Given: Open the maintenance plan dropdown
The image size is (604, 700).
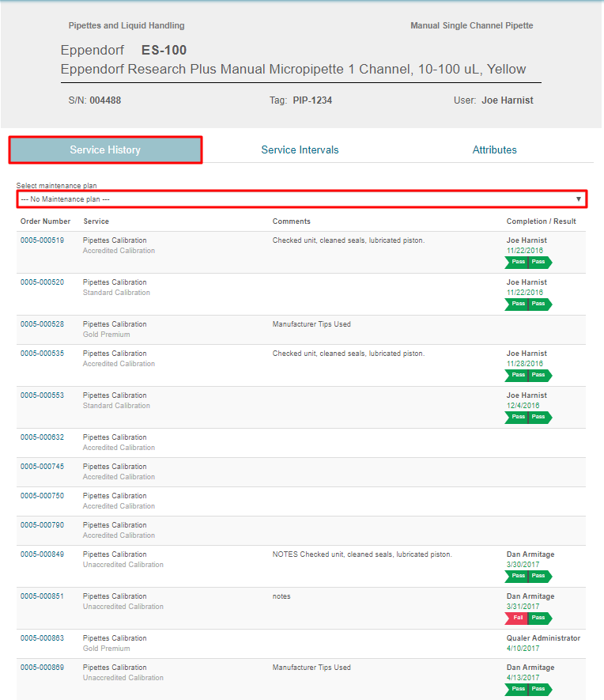Looking at the screenshot, I should coord(302,199).
